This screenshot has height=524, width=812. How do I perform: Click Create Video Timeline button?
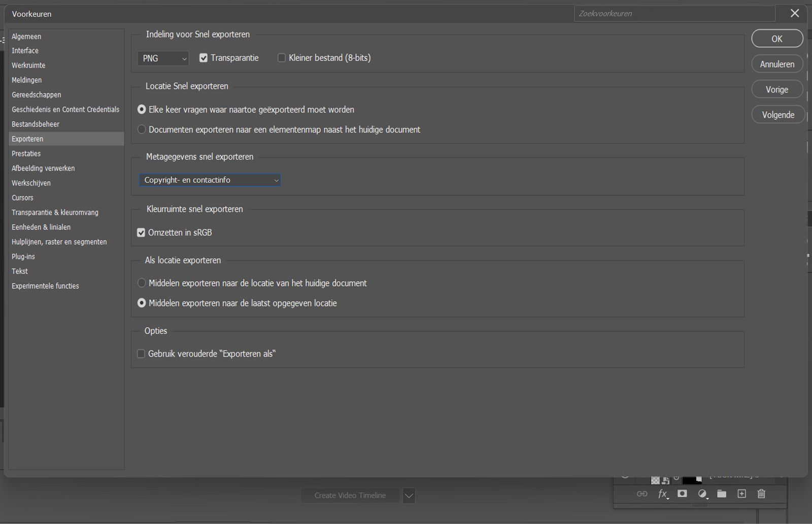[350, 496]
